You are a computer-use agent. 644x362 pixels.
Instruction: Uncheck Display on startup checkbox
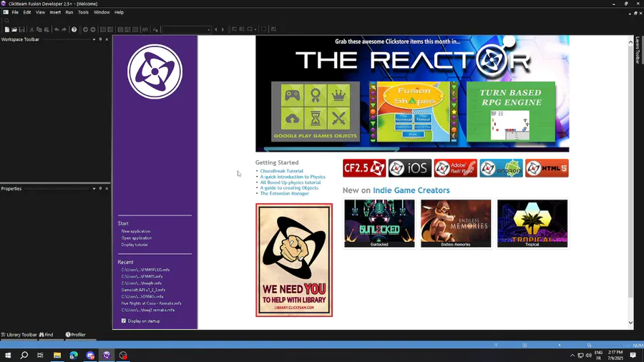click(x=124, y=321)
